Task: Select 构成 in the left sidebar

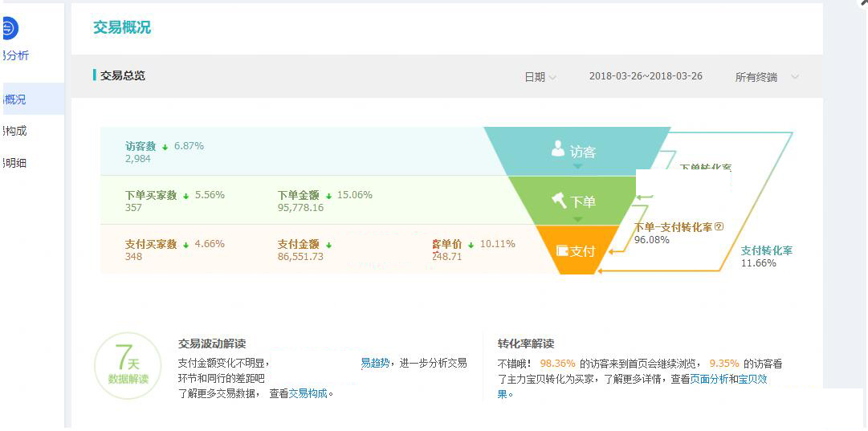Action: pos(15,131)
